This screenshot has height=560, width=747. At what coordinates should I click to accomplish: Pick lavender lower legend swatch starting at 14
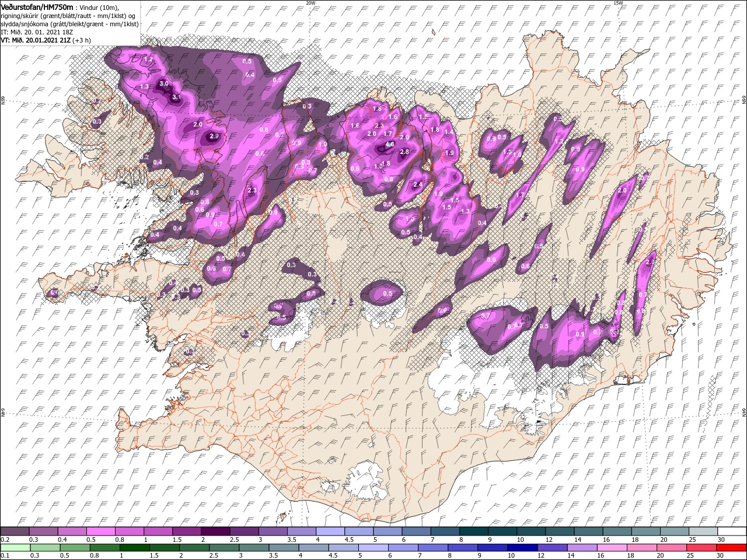tap(581, 548)
